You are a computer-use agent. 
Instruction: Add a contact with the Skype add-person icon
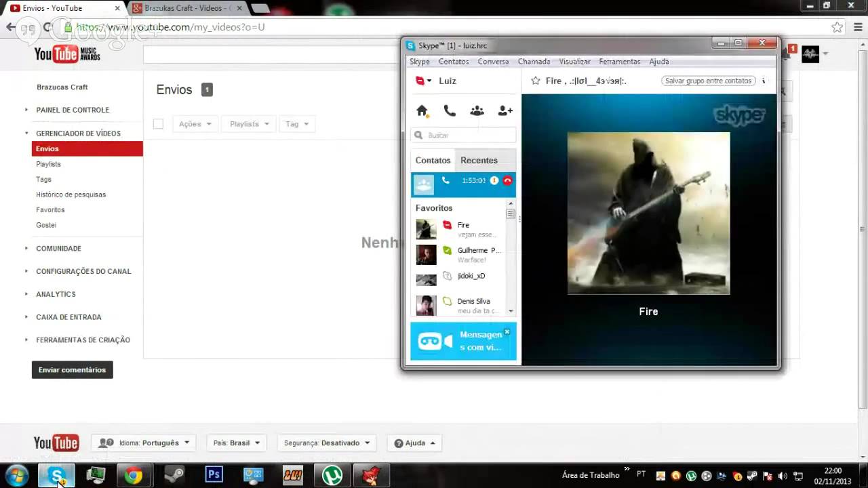tap(505, 110)
